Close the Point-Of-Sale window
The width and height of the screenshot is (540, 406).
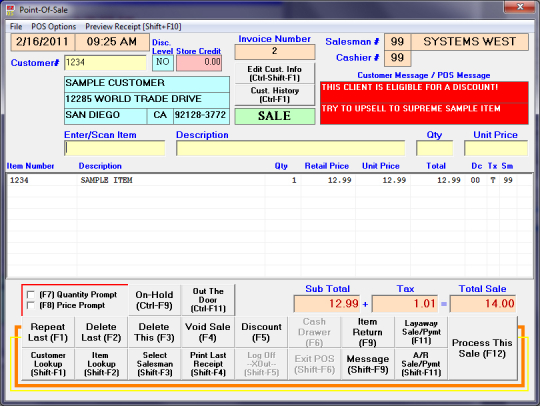click(520, 7)
